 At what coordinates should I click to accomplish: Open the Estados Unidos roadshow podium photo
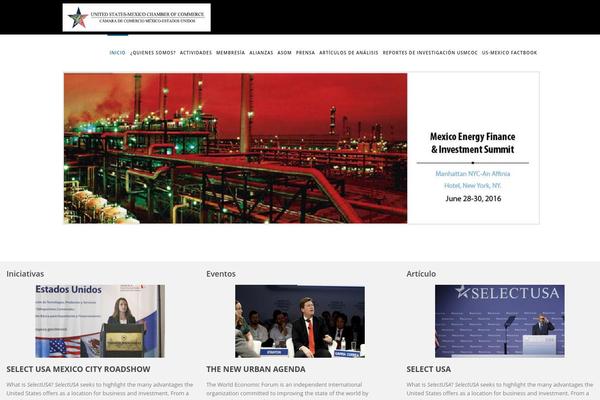[x=100, y=321]
